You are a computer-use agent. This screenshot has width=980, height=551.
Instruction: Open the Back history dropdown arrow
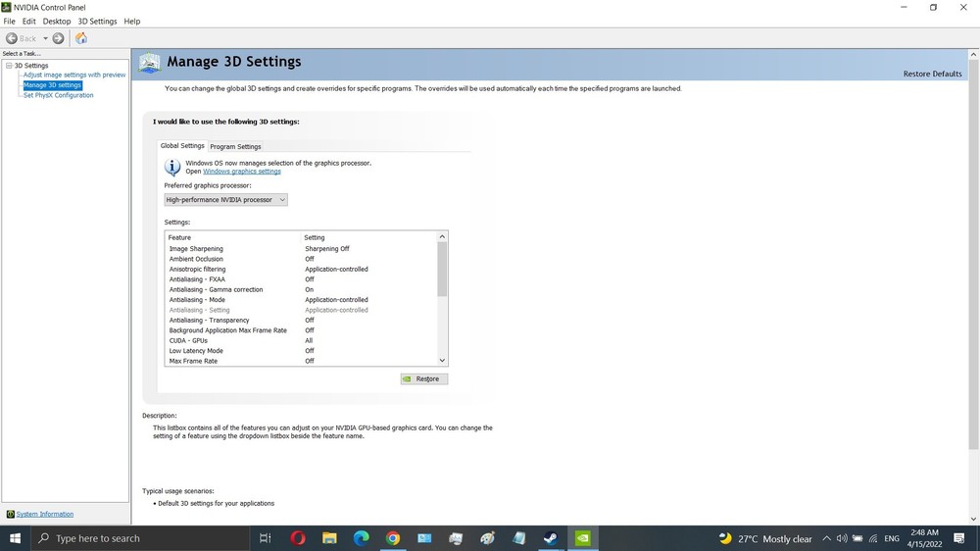tap(45, 38)
